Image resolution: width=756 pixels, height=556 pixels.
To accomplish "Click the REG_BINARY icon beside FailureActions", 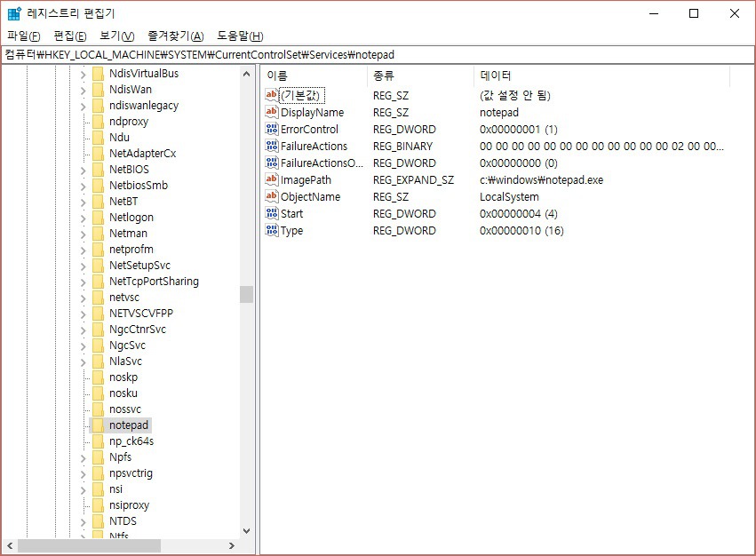I will (272, 146).
